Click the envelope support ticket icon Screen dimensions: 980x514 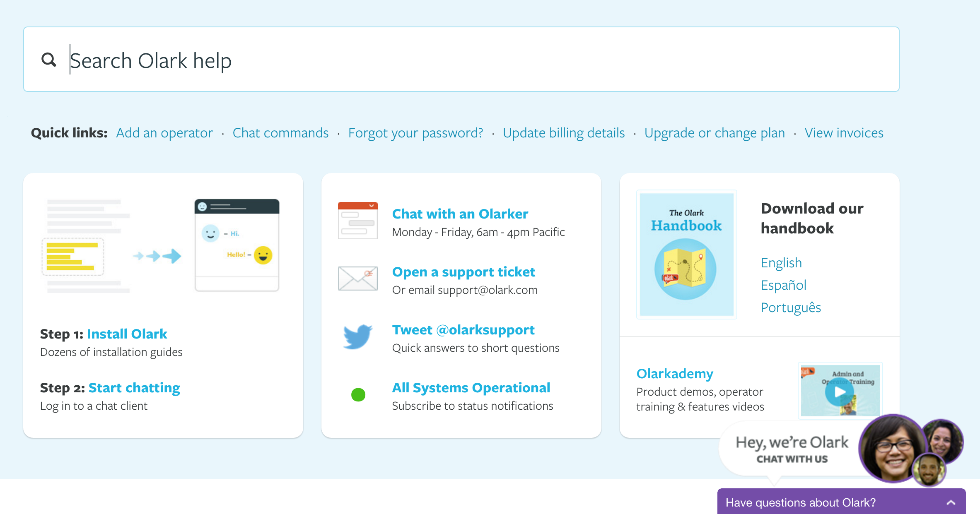tap(357, 278)
